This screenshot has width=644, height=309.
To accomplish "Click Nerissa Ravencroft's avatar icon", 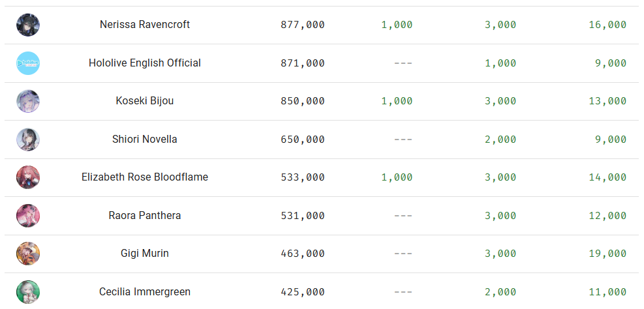I will (x=28, y=25).
